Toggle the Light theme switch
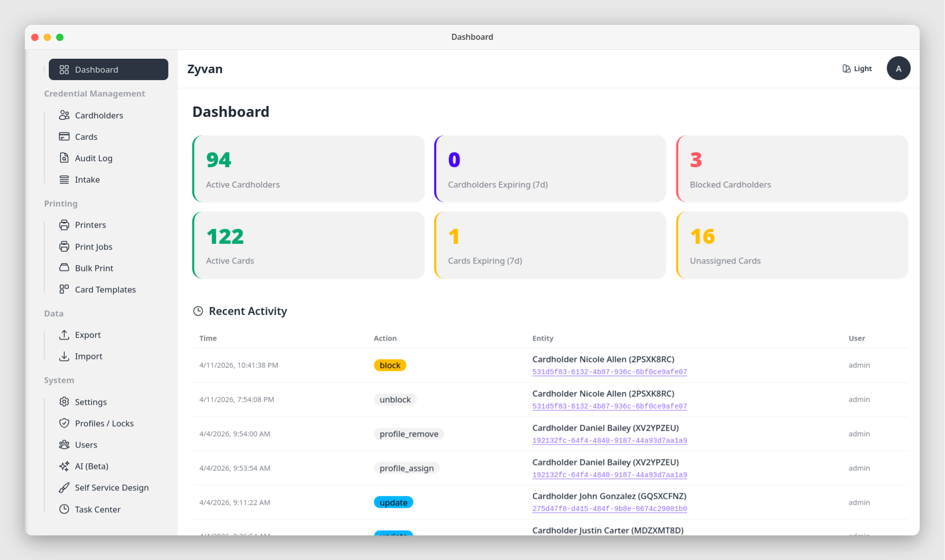Viewport: 945px width, 560px height. (857, 69)
